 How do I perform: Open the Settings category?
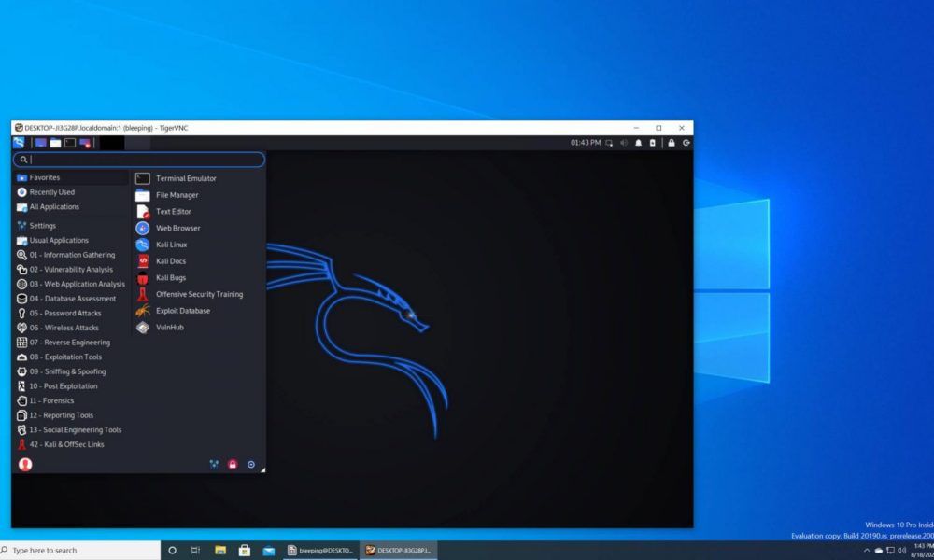point(72,226)
